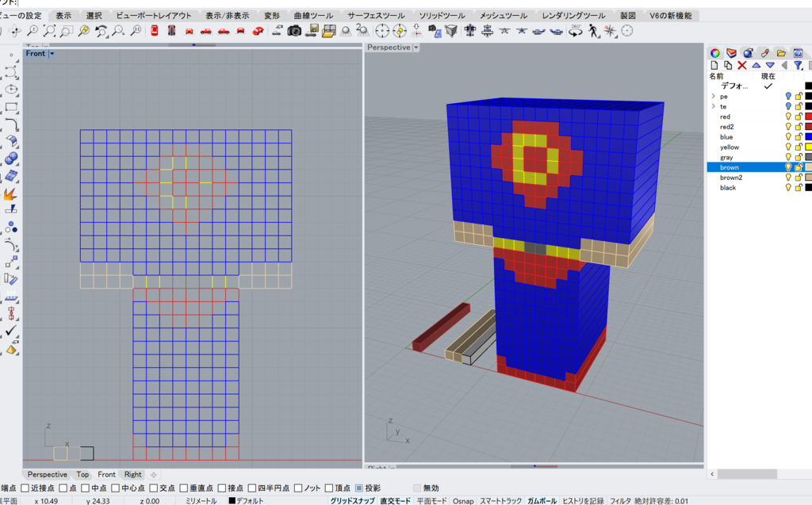
Task: Click the Explode tool orange icon
Action: [x=10, y=193]
